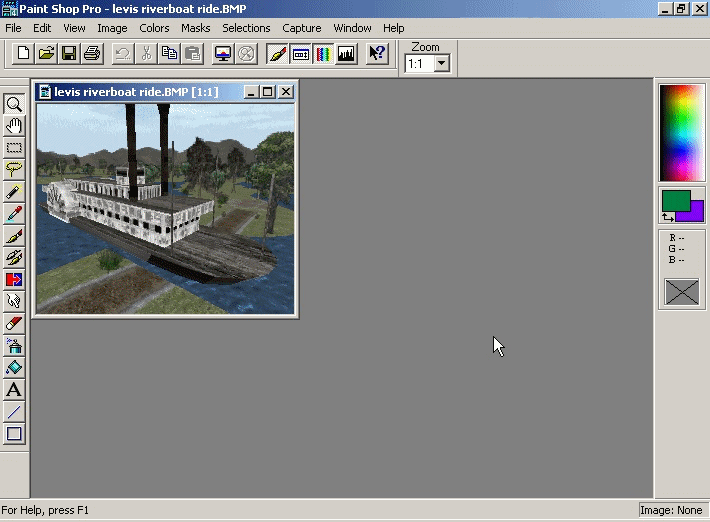The image size is (710, 522).
Task: Select the Zoom magnifier tool
Action: pyautogui.click(x=14, y=104)
